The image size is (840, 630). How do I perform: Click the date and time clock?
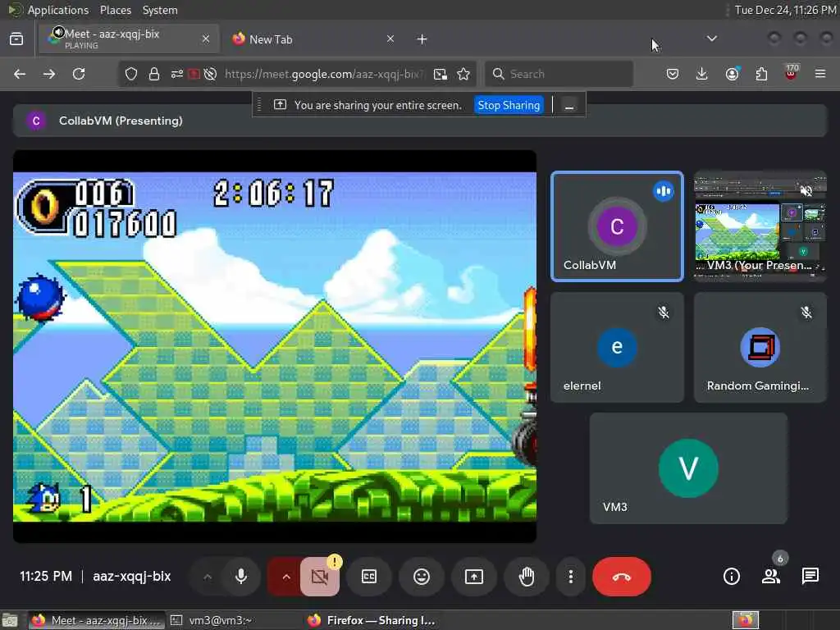coord(785,10)
